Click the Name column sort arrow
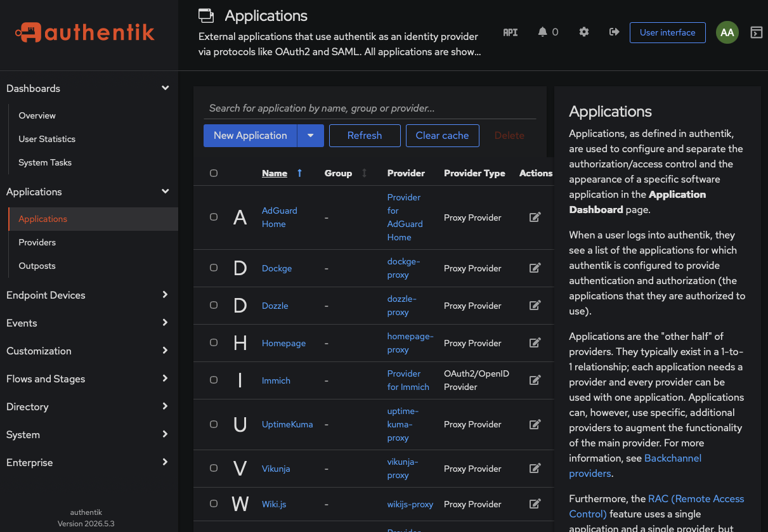The width and height of the screenshot is (768, 532). [300, 173]
